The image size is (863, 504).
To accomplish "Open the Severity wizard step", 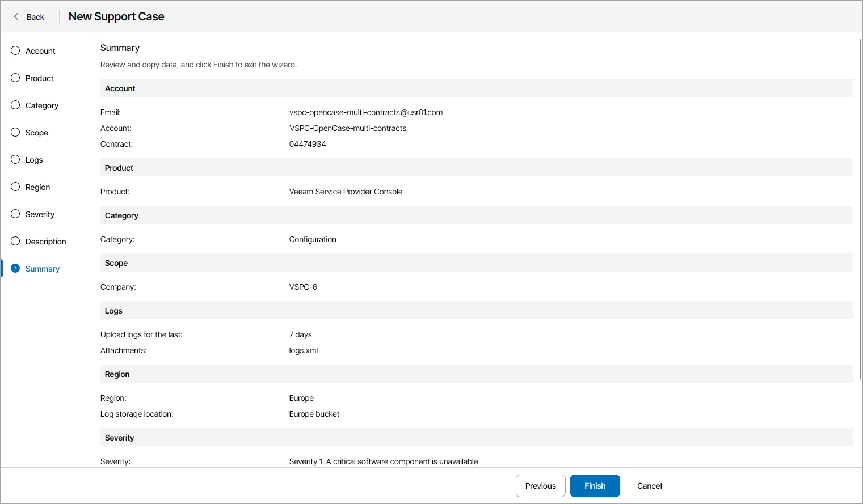I will (x=40, y=214).
